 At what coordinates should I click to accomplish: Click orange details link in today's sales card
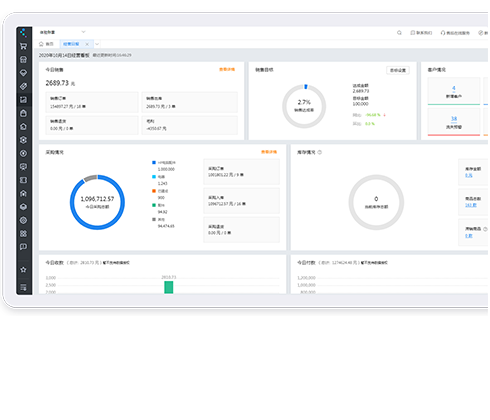click(x=227, y=69)
